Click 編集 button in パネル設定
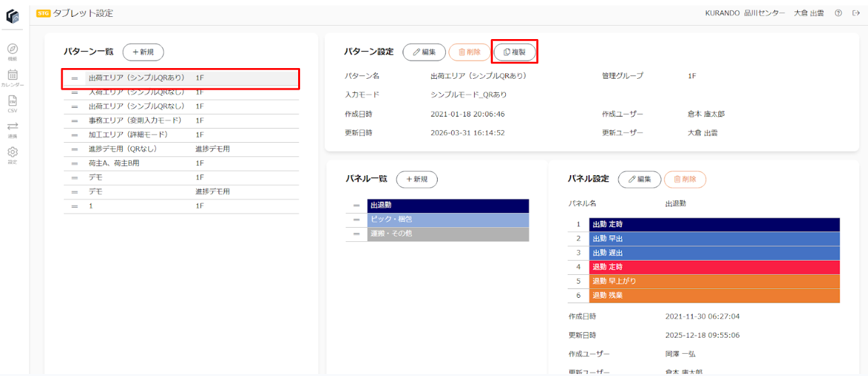 [x=639, y=179]
